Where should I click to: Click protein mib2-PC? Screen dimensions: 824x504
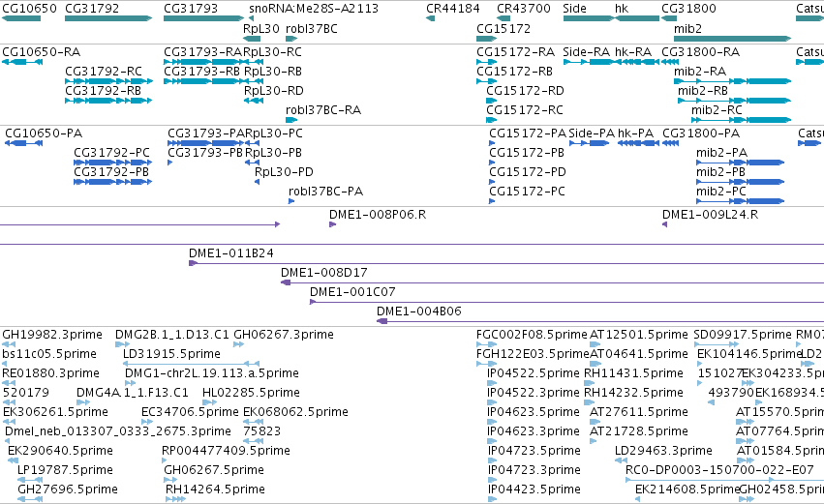[x=721, y=192]
